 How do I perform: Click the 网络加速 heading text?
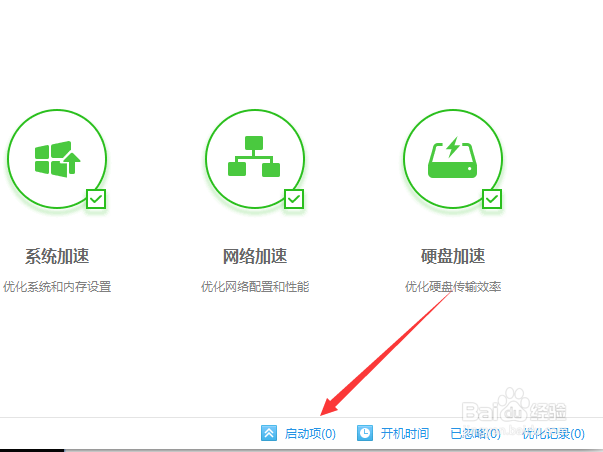(255, 256)
